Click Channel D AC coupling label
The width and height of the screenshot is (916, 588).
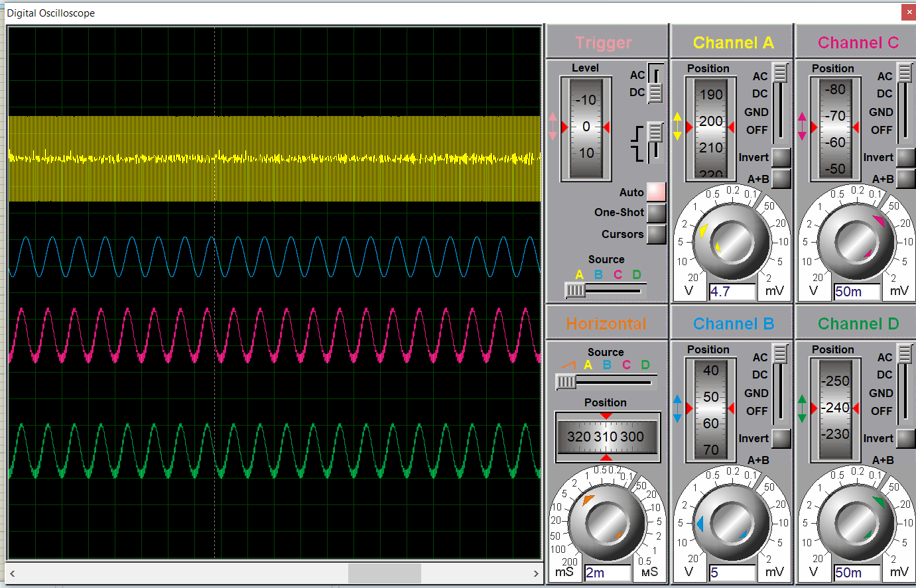(885, 357)
